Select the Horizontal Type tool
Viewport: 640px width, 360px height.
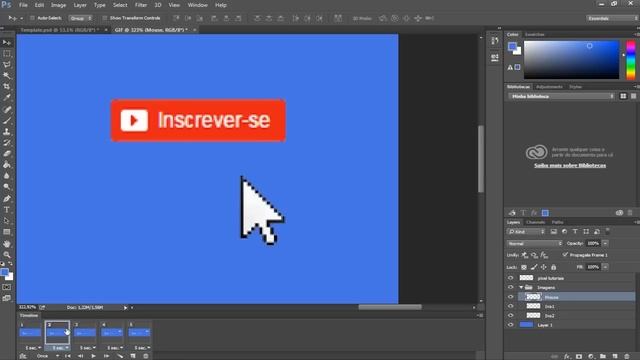coord(7,210)
